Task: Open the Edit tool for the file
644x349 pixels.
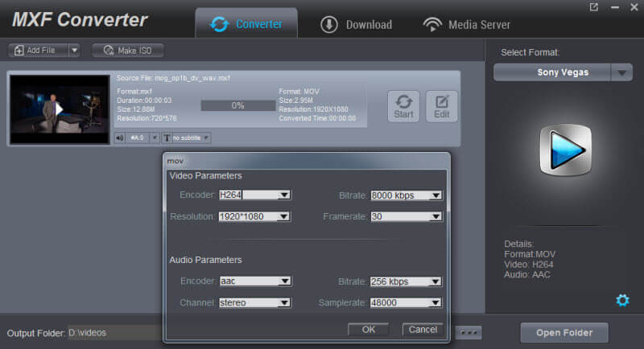Action: (441, 107)
